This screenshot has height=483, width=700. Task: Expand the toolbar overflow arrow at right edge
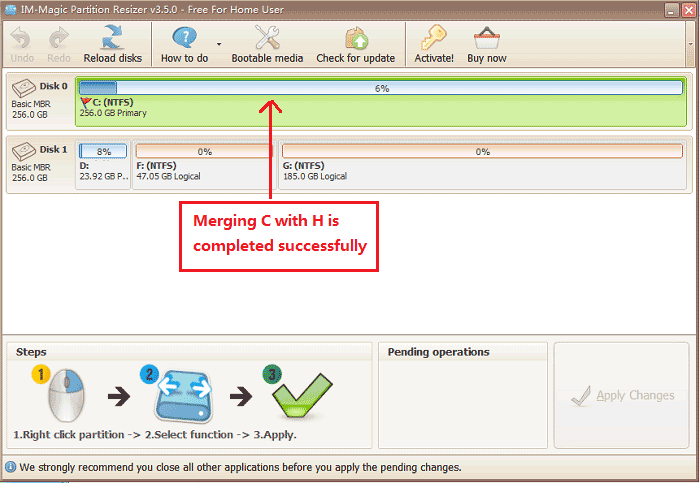pyautogui.click(x=690, y=44)
